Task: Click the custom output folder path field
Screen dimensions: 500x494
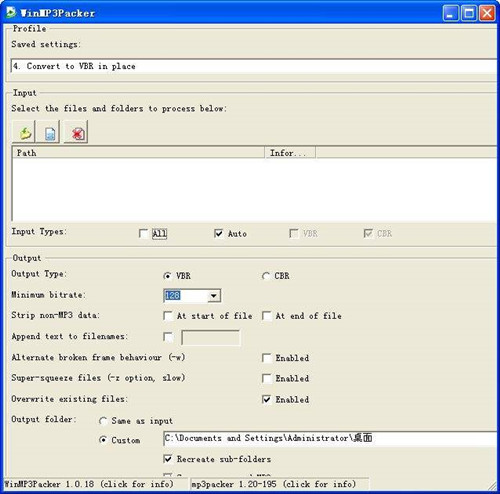Action: pyautogui.click(x=330, y=438)
